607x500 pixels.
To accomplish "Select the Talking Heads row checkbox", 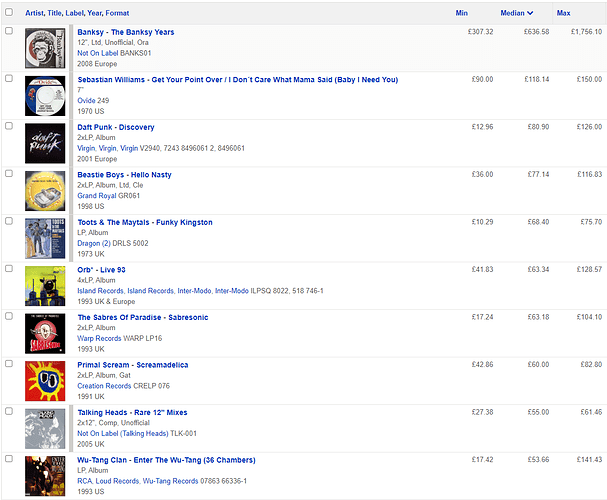I will click(x=9, y=411).
